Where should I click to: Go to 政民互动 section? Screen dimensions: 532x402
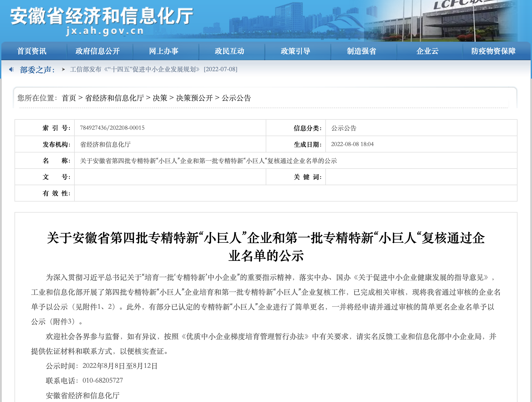tap(229, 51)
